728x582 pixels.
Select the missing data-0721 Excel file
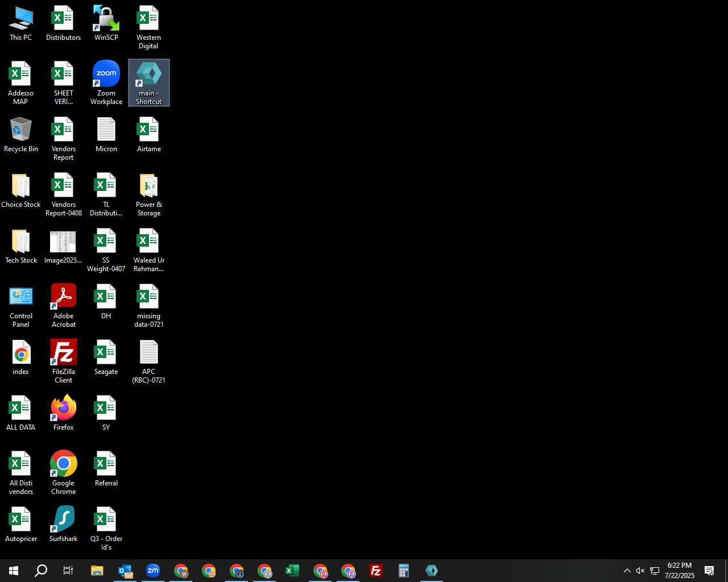148,306
